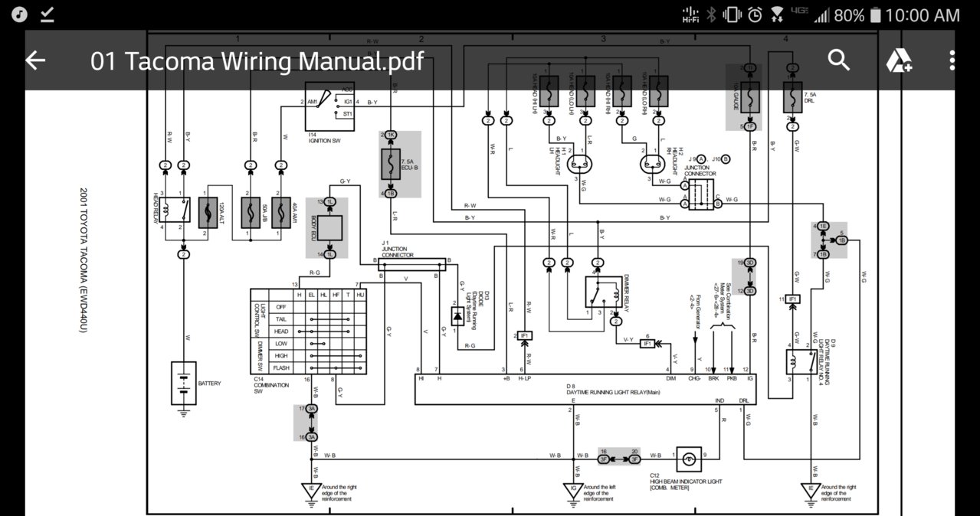Tap the 'H-LP' terminal label on the relay

[525, 378]
